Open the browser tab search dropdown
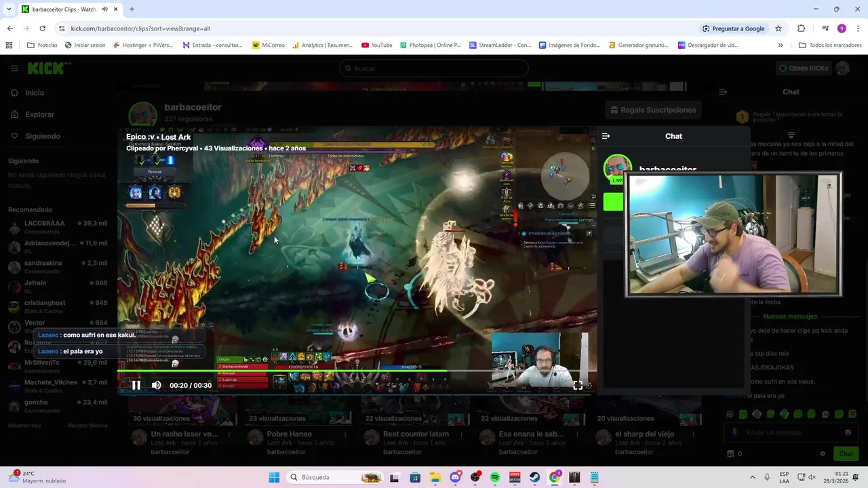The height and width of the screenshot is (488, 868). (9, 9)
